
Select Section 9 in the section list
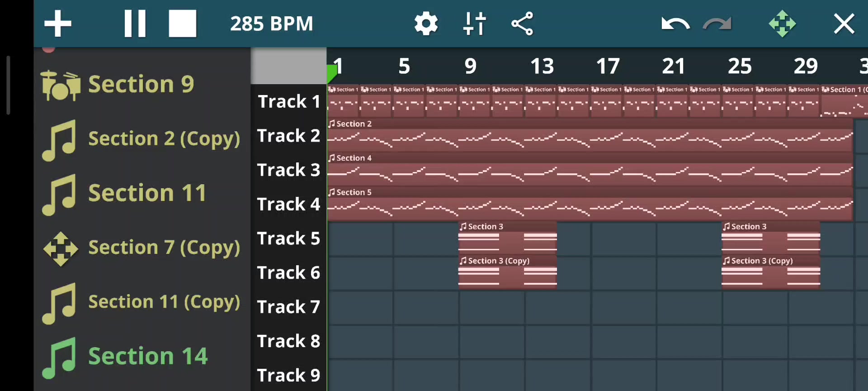click(x=141, y=84)
